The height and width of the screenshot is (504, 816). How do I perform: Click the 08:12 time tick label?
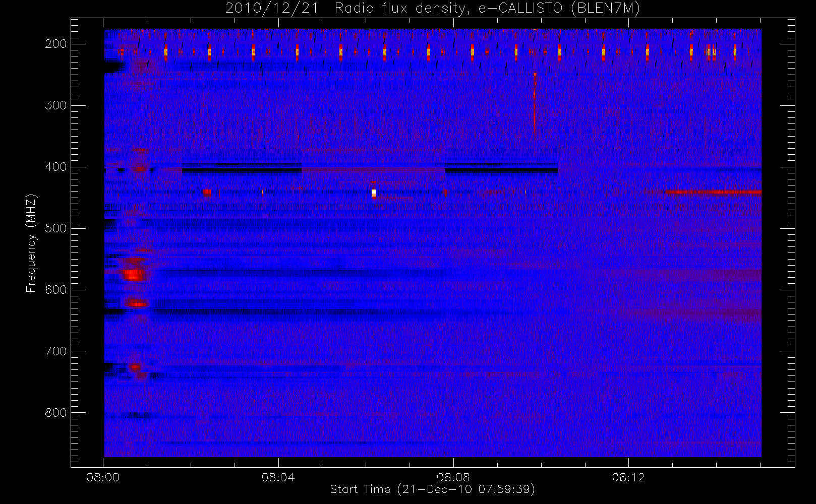(628, 477)
